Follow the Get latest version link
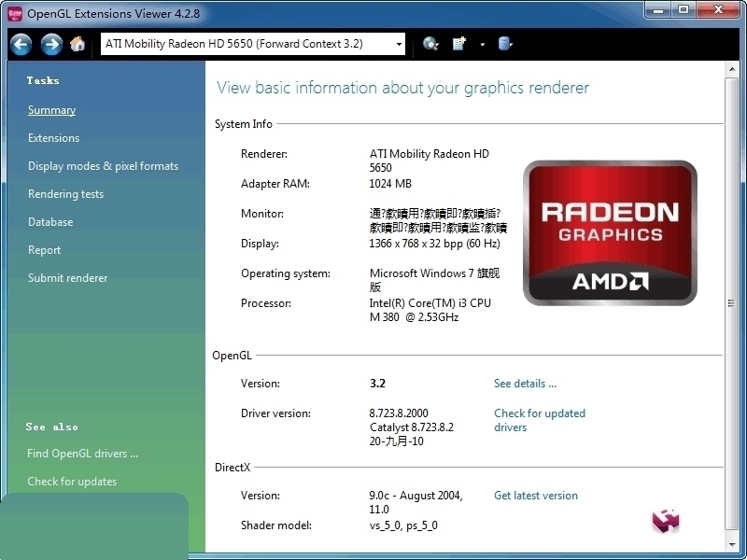Image resolution: width=747 pixels, height=560 pixels. pyautogui.click(x=536, y=496)
